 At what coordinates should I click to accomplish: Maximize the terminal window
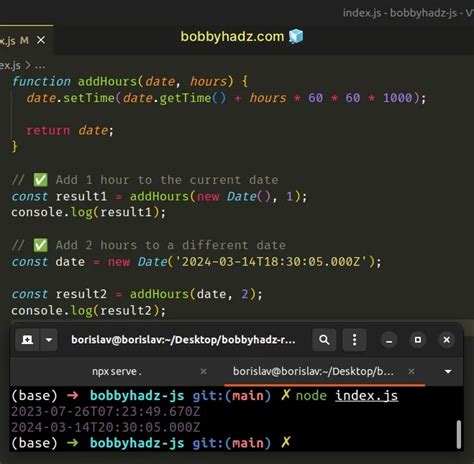point(418,340)
